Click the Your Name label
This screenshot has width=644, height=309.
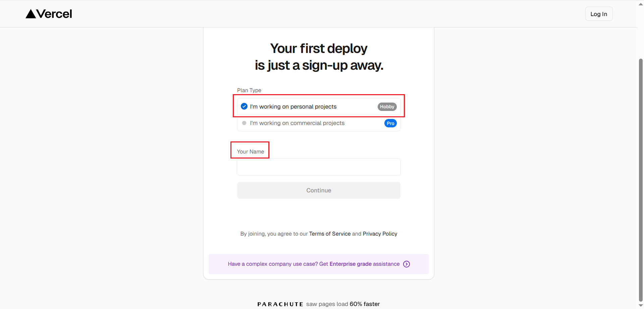click(x=251, y=151)
